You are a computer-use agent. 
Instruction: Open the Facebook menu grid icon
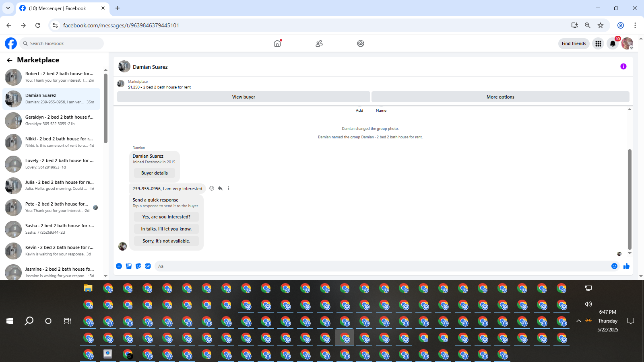click(599, 43)
